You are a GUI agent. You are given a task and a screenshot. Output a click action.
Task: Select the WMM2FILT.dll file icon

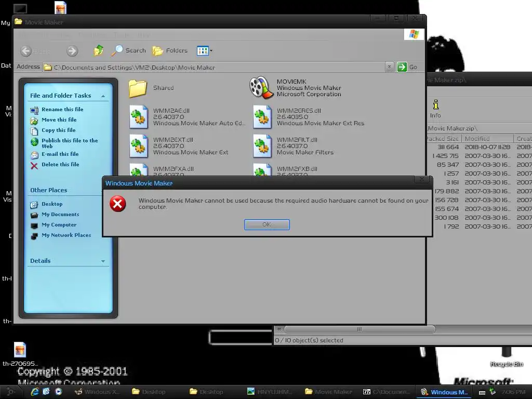pyautogui.click(x=262, y=146)
